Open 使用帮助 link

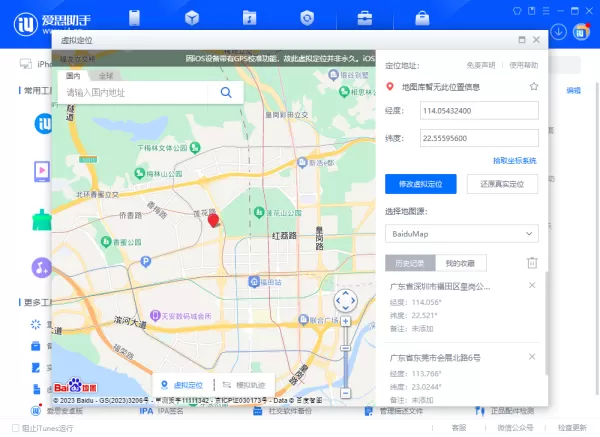tap(523, 65)
